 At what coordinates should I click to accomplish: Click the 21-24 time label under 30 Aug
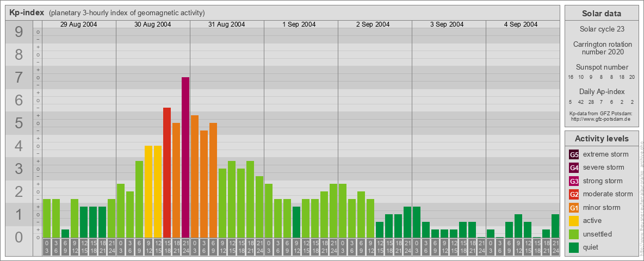185,247
